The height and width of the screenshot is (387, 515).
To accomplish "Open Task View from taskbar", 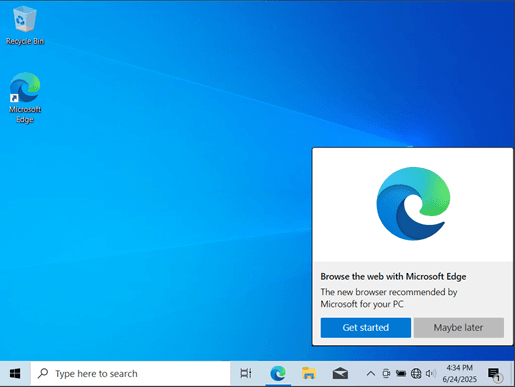I will point(246,374).
